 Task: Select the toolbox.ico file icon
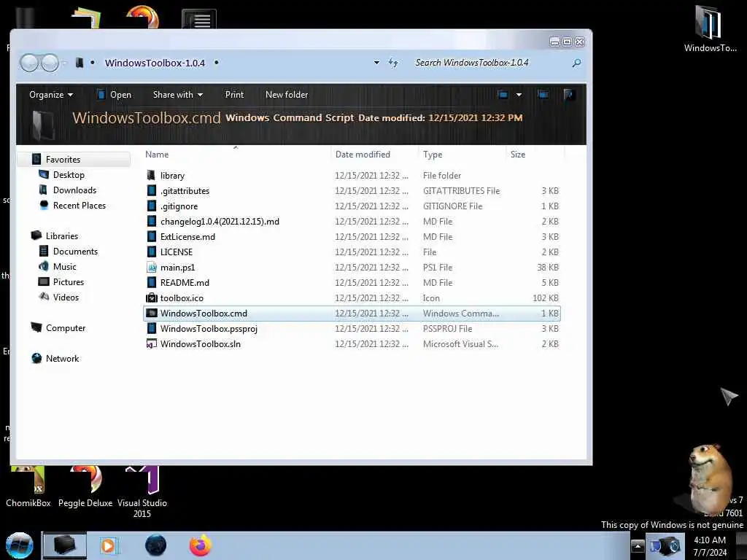152,298
